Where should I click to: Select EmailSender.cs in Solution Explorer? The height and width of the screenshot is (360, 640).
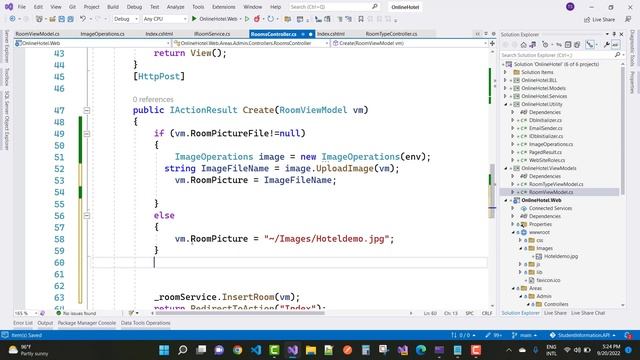pyautogui.click(x=545, y=128)
